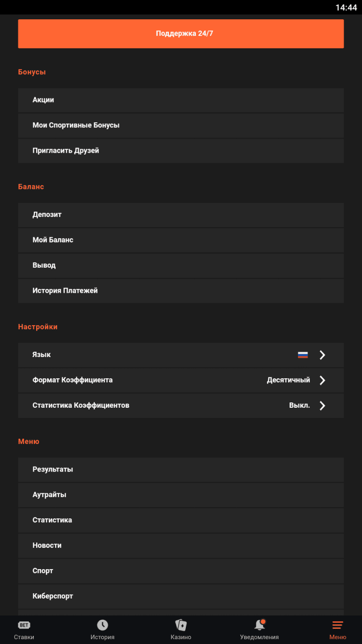Open the Результаты section

click(53, 470)
